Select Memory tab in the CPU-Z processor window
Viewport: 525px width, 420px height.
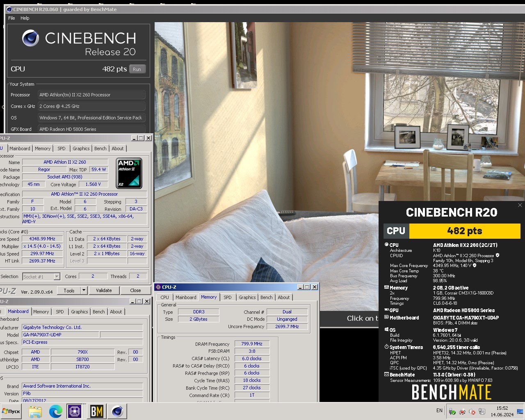[x=43, y=148]
